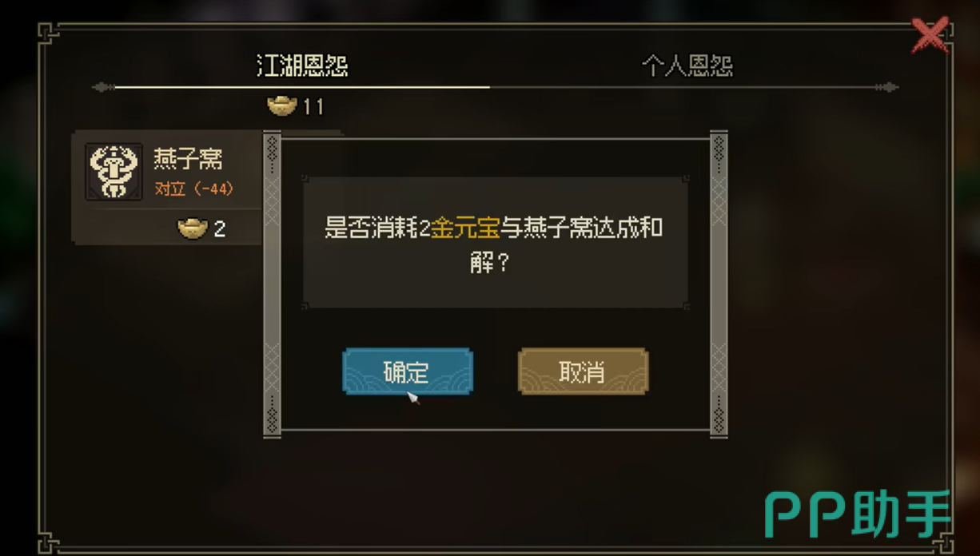Viewport: 980px width, 556px height.
Task: Open the 个人恩怨 tab
Action: (x=687, y=66)
